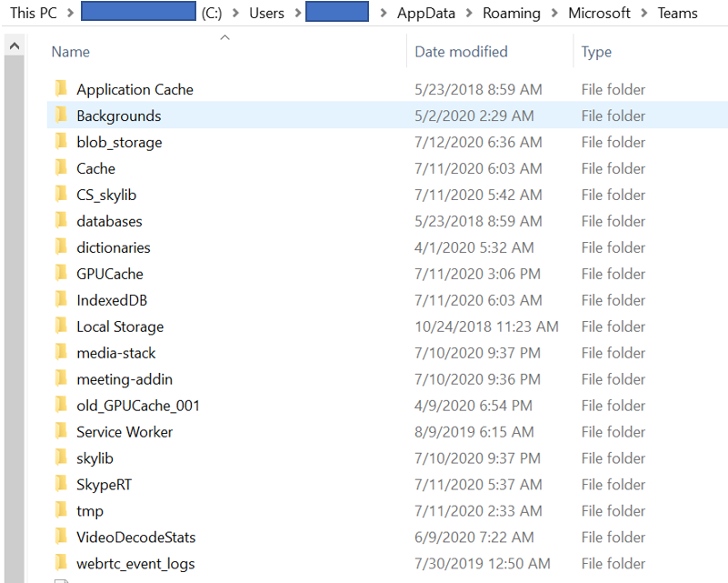Image resolution: width=728 pixels, height=583 pixels.
Task: Select the IndexedDB folder name
Action: tap(112, 300)
